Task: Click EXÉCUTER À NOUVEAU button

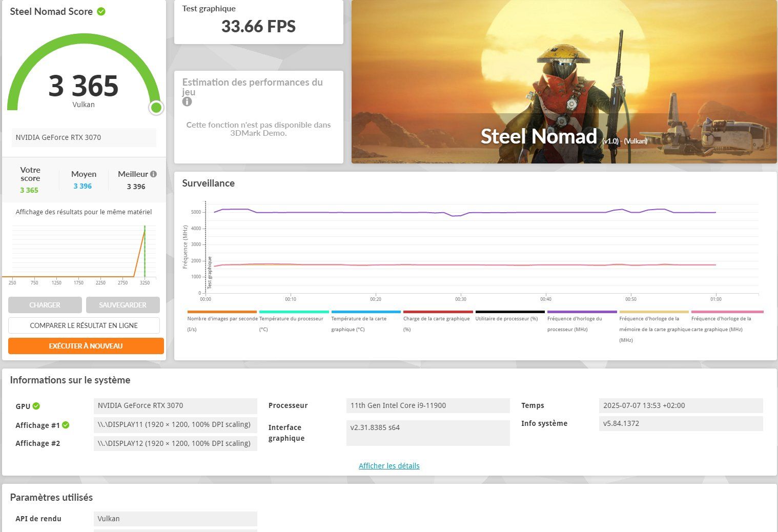Action: tap(86, 346)
